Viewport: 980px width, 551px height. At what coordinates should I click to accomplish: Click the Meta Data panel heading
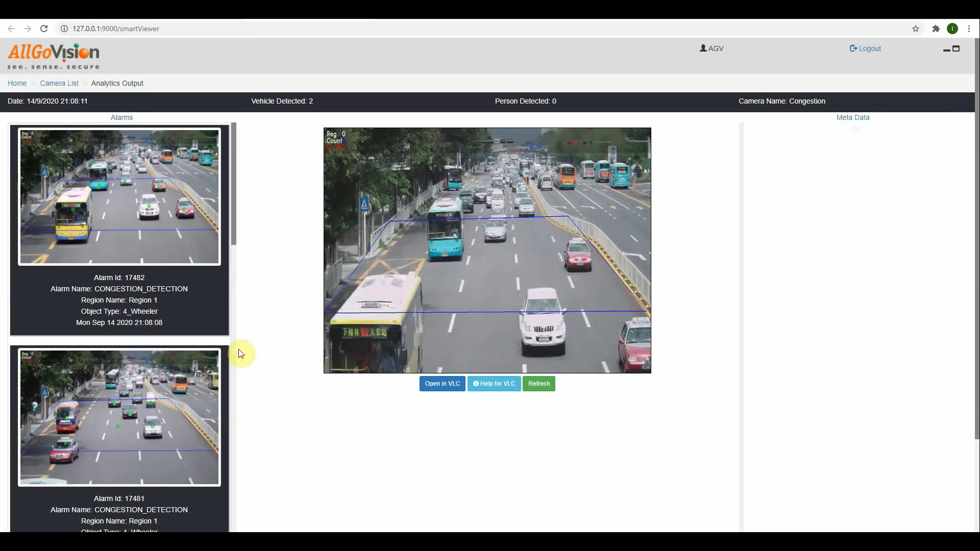tap(853, 117)
